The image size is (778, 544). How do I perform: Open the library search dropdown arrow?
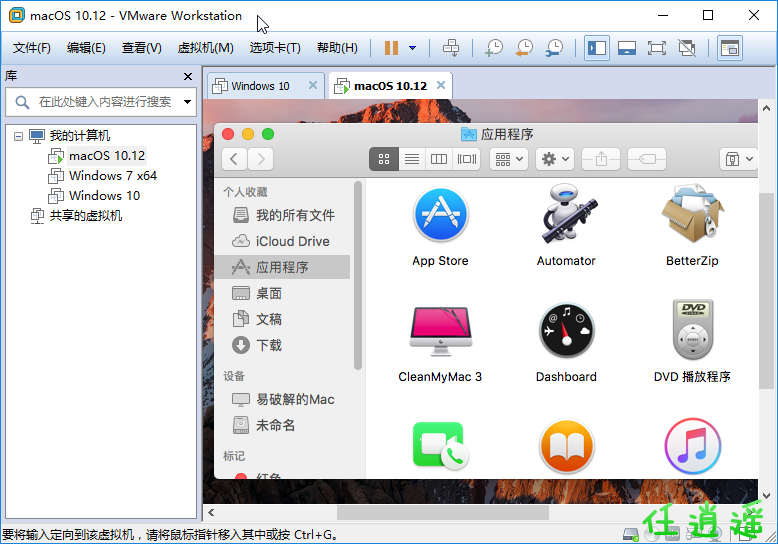pos(187,102)
